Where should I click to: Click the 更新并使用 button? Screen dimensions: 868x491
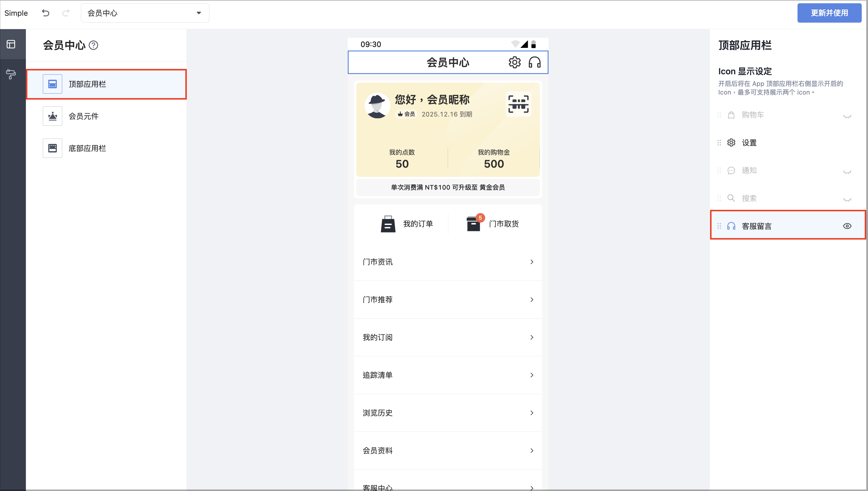[829, 13]
